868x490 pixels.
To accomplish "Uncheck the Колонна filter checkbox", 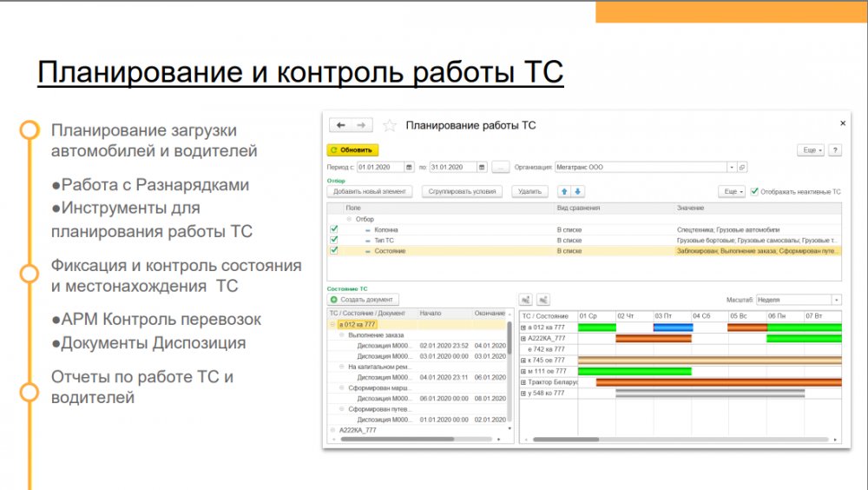I will [x=334, y=228].
